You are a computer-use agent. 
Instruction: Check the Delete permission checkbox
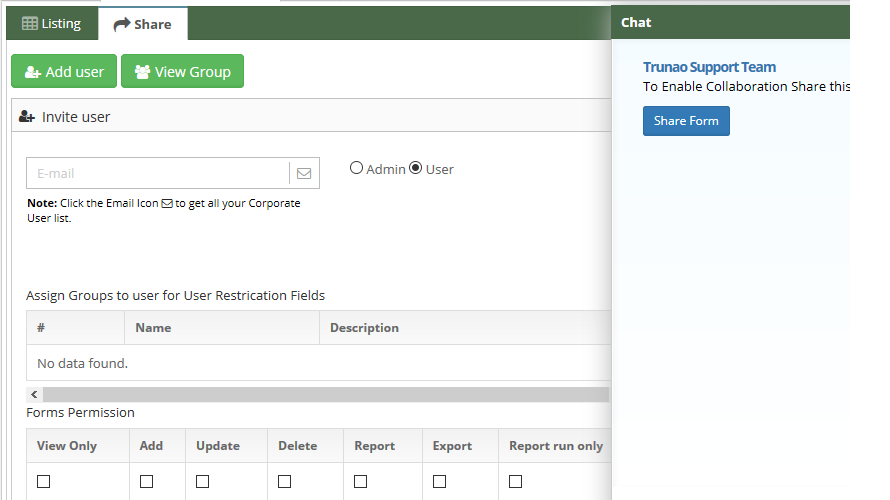click(x=284, y=481)
